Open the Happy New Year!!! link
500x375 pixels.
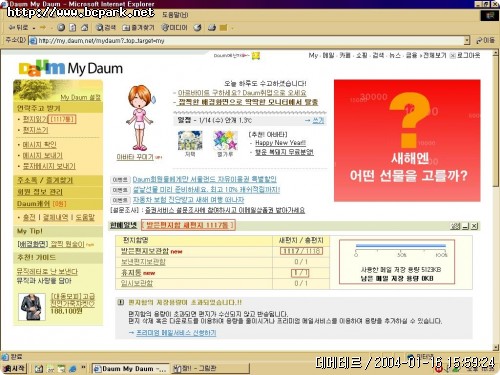click(280, 143)
